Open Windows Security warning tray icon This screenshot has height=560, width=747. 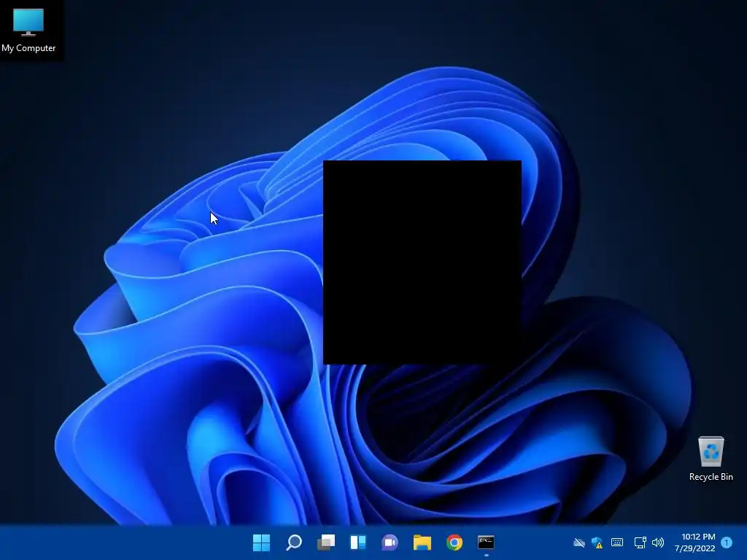[597, 542]
